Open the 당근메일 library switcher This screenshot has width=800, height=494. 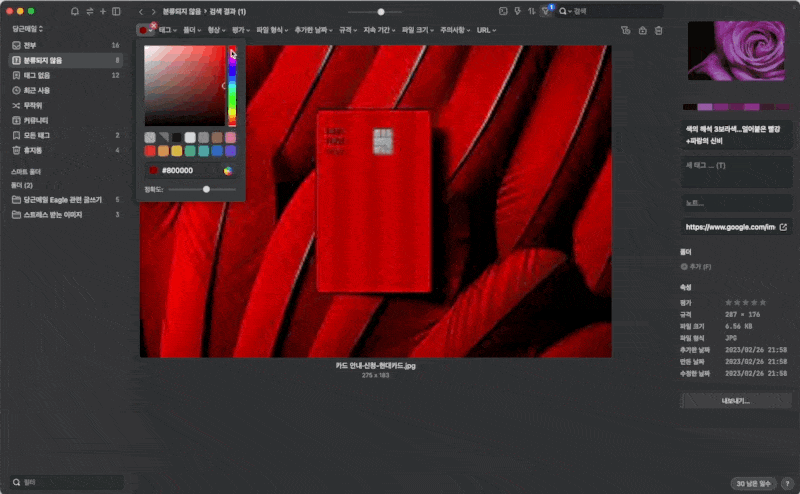tap(28, 29)
